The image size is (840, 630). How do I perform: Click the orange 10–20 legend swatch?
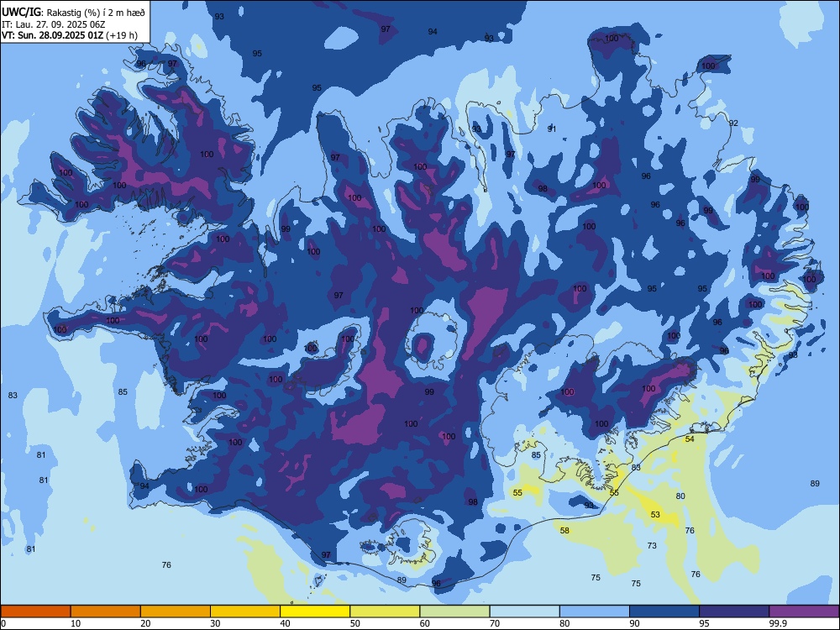106,612
